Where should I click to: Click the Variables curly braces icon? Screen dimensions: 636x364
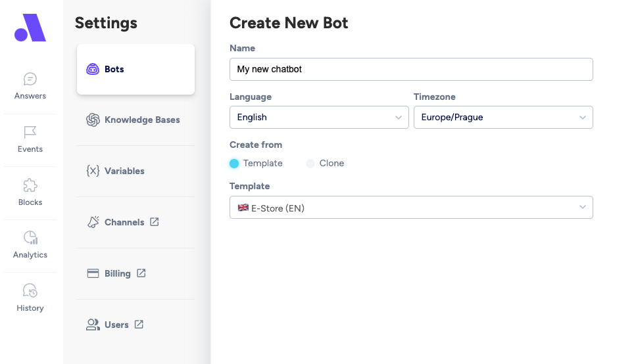click(93, 171)
